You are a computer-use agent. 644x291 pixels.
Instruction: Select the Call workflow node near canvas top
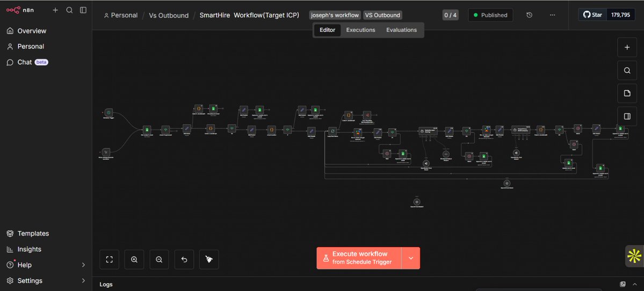[x=367, y=115]
